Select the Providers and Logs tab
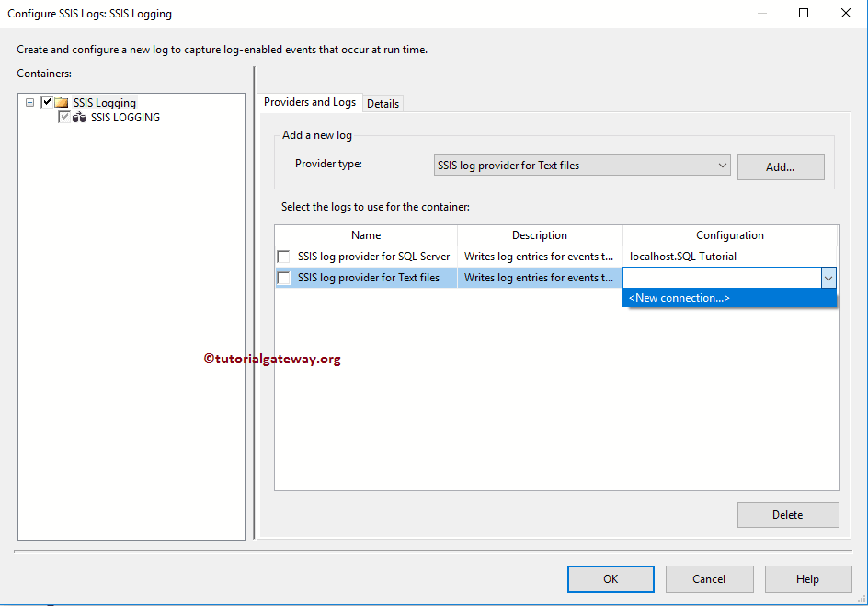This screenshot has width=868, height=606. click(x=310, y=102)
